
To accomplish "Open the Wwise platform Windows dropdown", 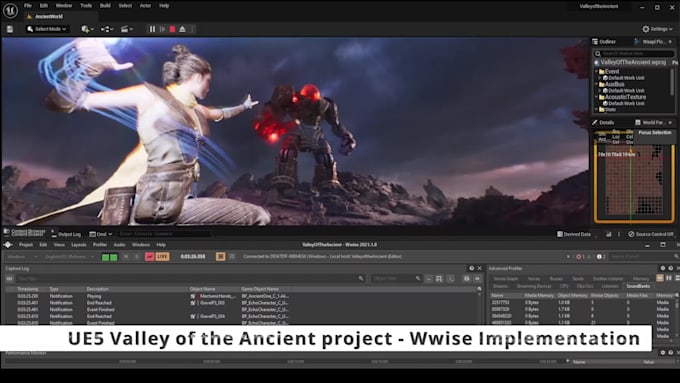I will tap(22, 257).
